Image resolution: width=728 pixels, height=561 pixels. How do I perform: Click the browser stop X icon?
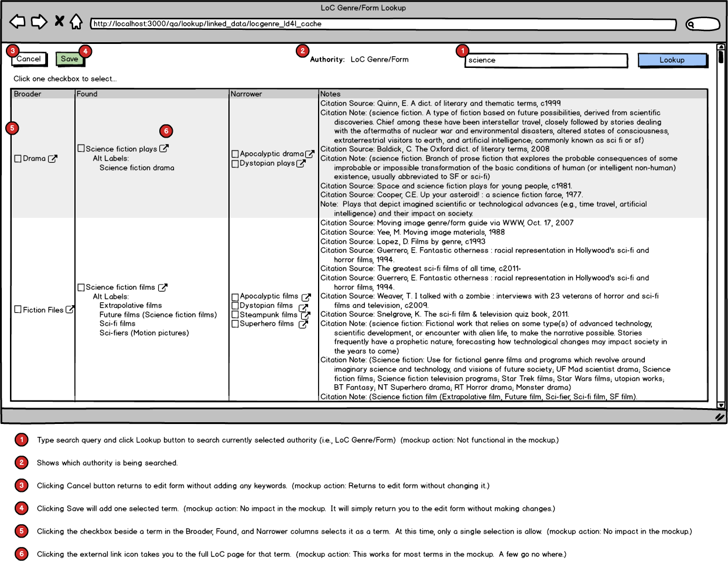point(59,21)
